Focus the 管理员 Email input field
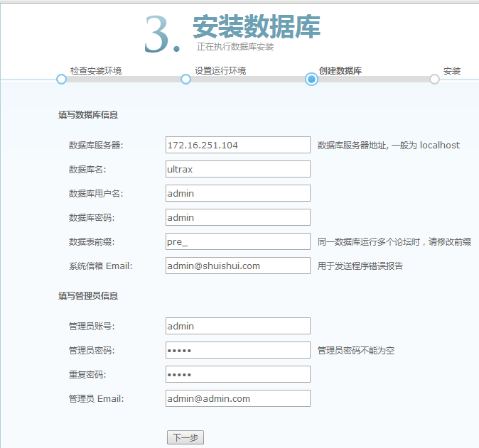The width and height of the screenshot is (479, 448). [238, 398]
